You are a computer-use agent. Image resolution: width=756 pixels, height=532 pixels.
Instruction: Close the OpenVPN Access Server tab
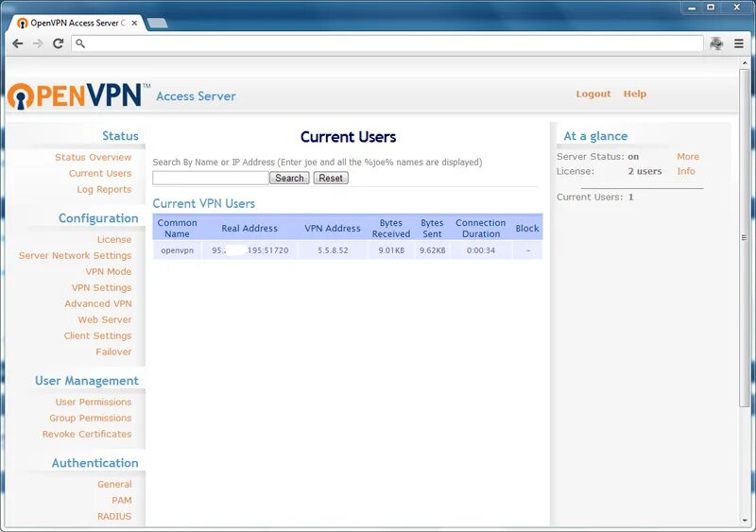coord(134,23)
